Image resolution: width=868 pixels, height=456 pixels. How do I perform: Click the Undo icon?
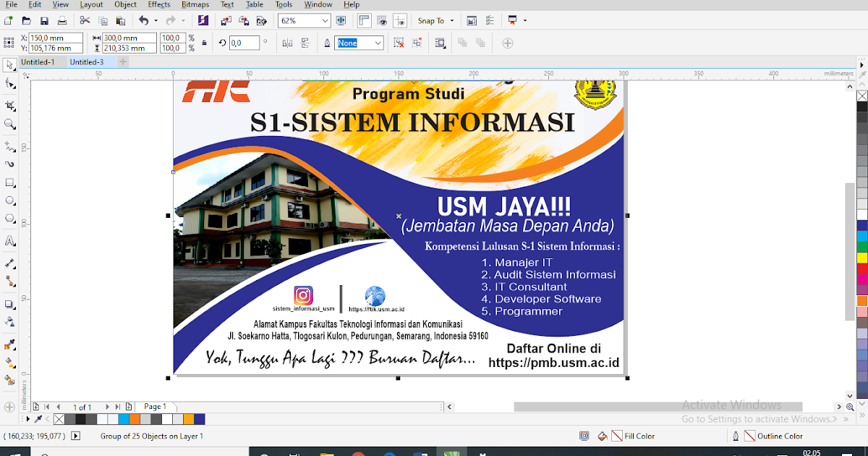[142, 20]
